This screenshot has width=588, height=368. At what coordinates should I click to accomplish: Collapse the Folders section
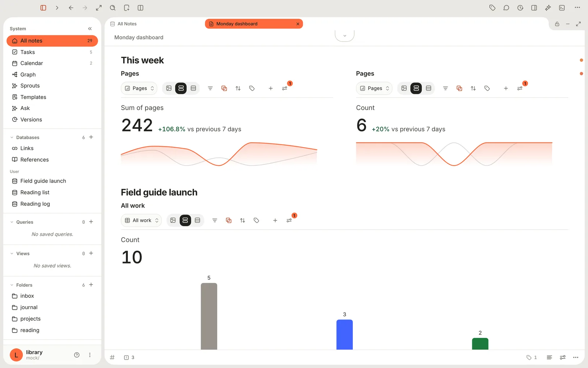tap(12, 285)
